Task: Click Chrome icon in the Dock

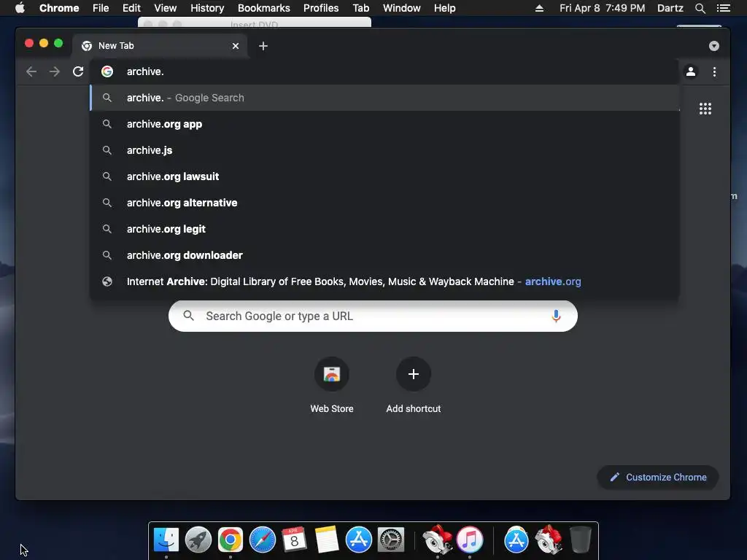Action: tap(231, 540)
